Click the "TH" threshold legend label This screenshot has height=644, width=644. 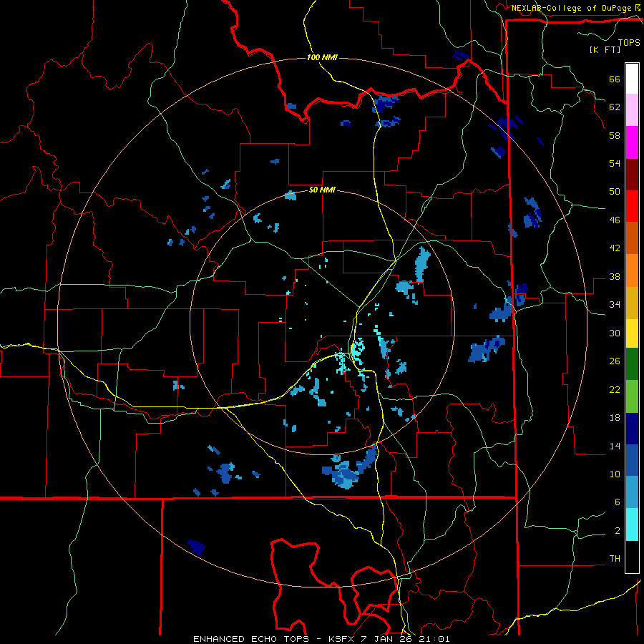(x=615, y=559)
